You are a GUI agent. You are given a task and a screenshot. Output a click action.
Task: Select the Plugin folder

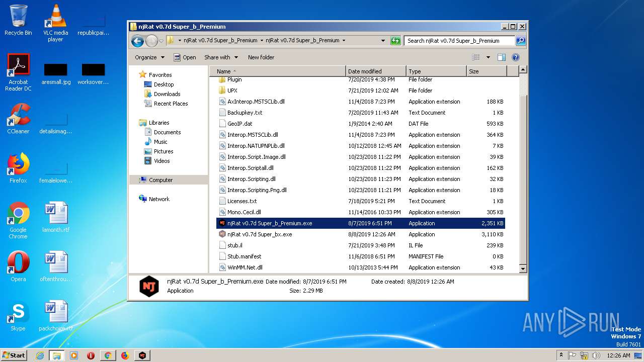coord(361,79)
